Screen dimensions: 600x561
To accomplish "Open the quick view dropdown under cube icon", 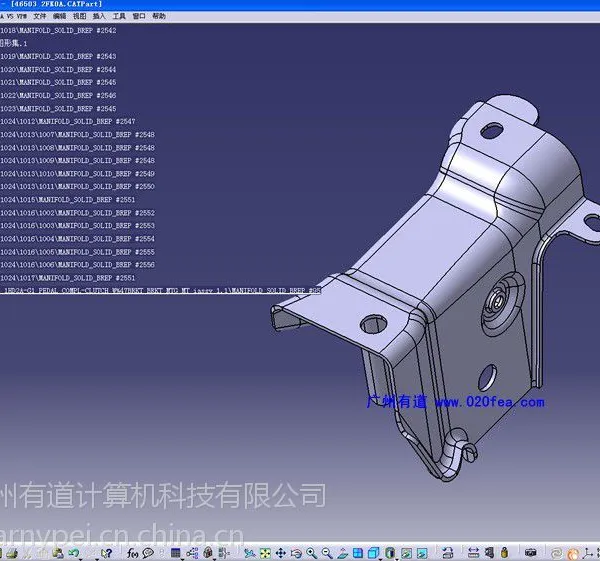I will pos(381,559).
